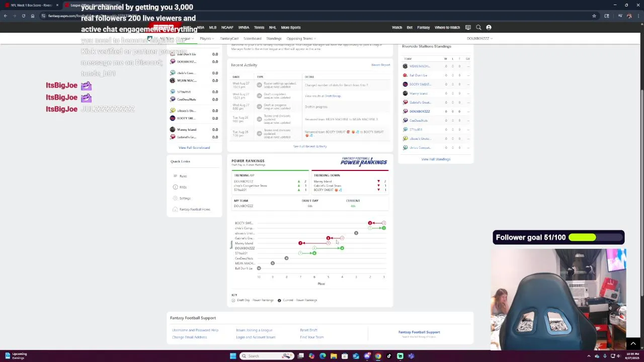The width and height of the screenshot is (644, 362).
Task: Open the More Sports menu
Action: coord(291,28)
